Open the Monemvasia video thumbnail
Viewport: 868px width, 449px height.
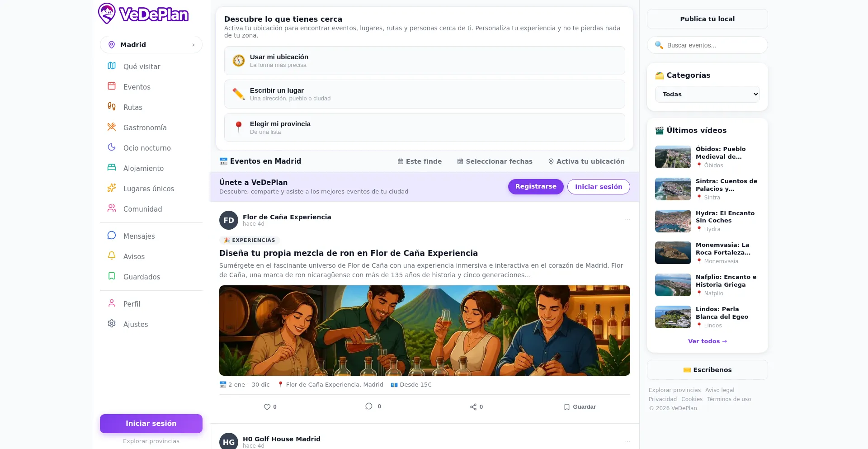coord(673,253)
